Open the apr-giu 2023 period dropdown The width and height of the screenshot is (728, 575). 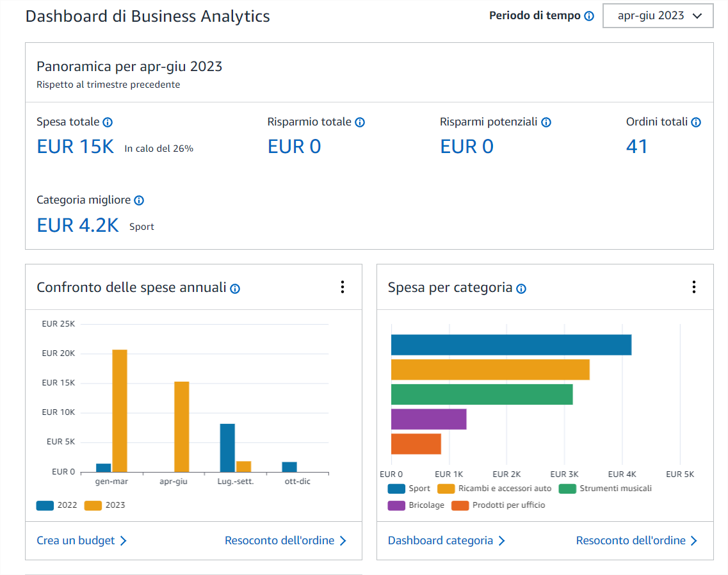(658, 16)
